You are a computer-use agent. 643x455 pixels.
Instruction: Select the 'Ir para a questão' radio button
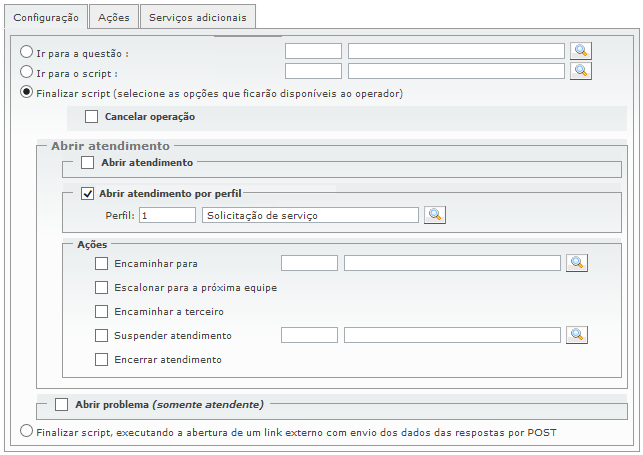(27, 52)
